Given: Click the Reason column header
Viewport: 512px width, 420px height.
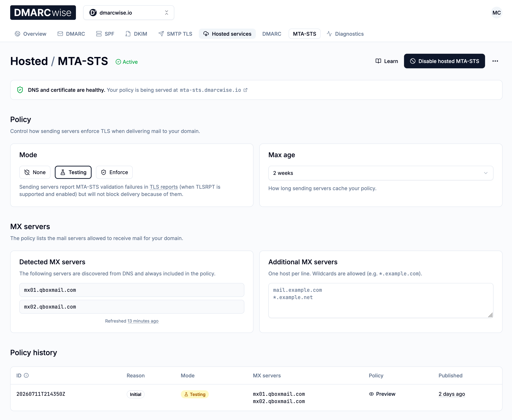Looking at the screenshot, I should tap(136, 376).
